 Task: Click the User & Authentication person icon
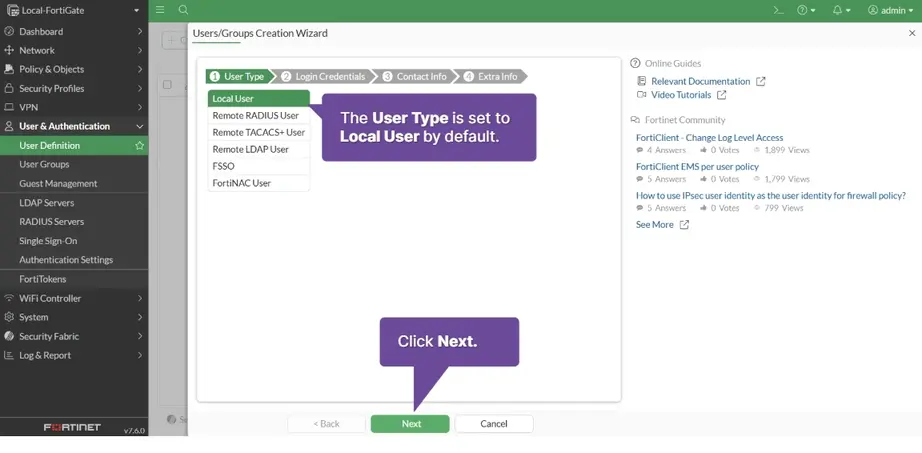(x=9, y=126)
